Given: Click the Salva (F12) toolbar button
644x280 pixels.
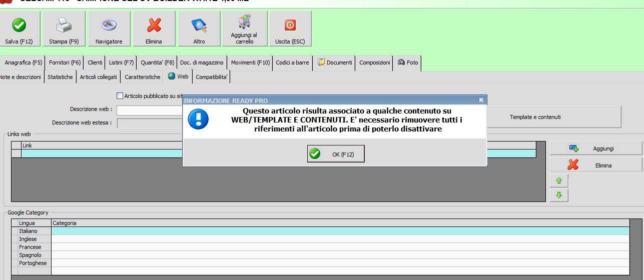Looking at the screenshot, I should (x=19, y=29).
